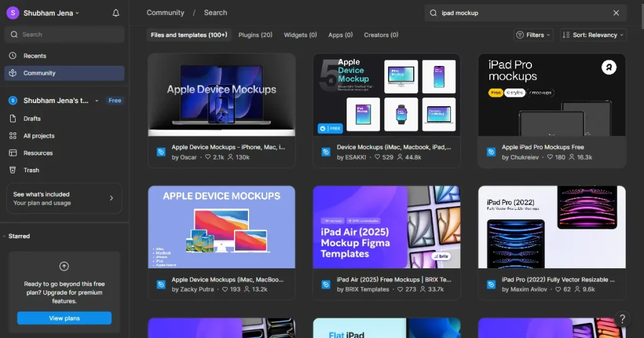Like ESAKKI's file with 529 heart
The image size is (644, 338).
[377, 157]
